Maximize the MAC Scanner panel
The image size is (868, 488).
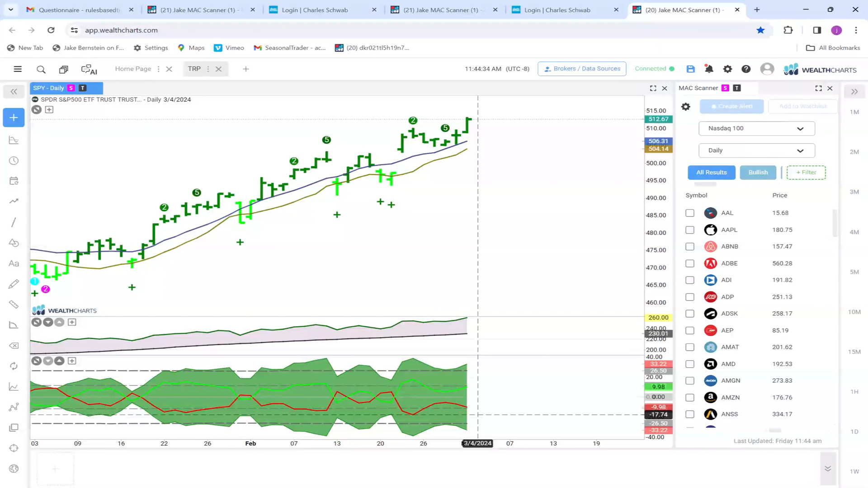[818, 88]
